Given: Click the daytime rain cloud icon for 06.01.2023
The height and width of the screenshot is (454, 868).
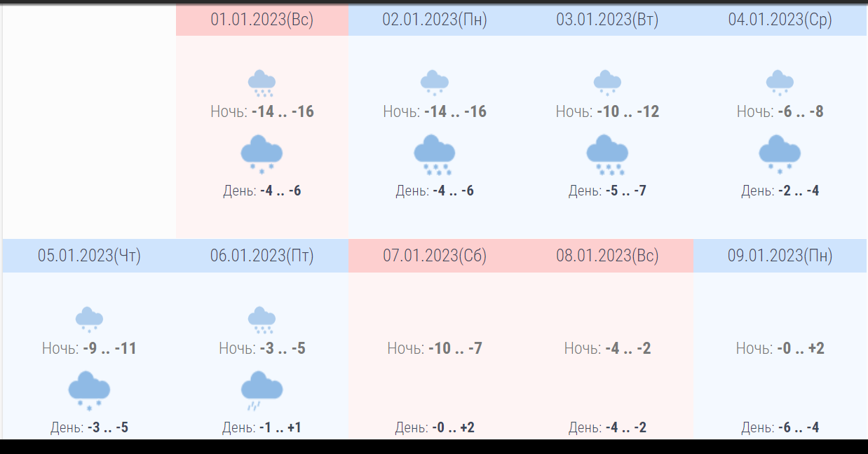Looking at the screenshot, I should pos(262,391).
